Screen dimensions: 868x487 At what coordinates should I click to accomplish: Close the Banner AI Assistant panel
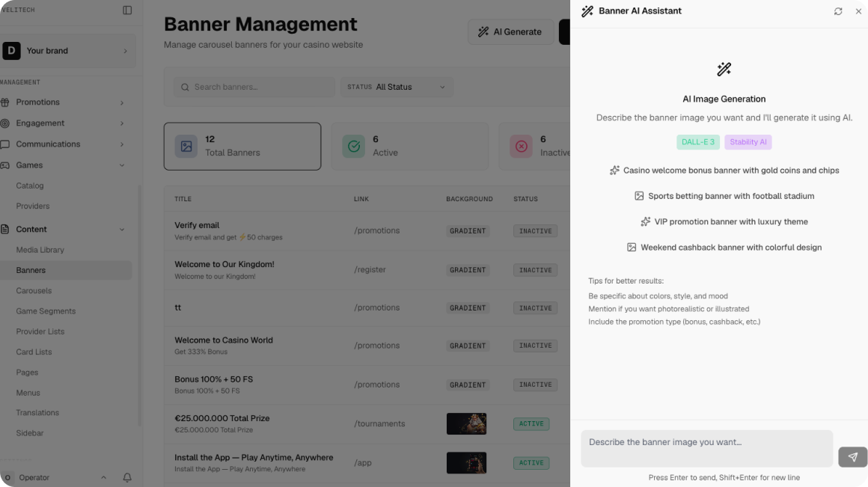[x=858, y=11]
